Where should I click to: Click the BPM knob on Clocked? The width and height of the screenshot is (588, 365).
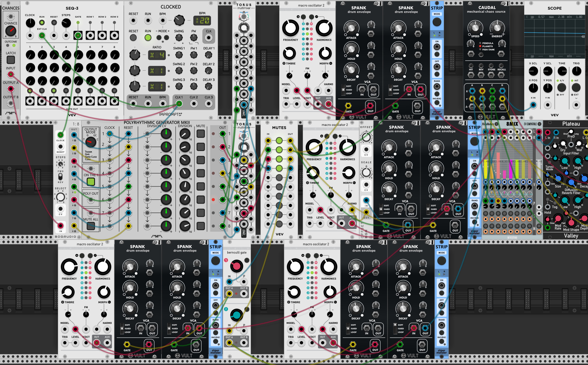pos(179,20)
